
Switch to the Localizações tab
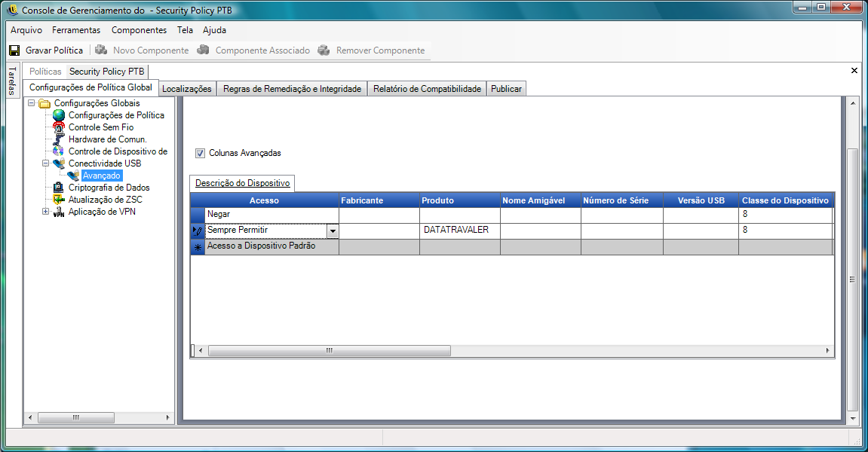point(186,89)
